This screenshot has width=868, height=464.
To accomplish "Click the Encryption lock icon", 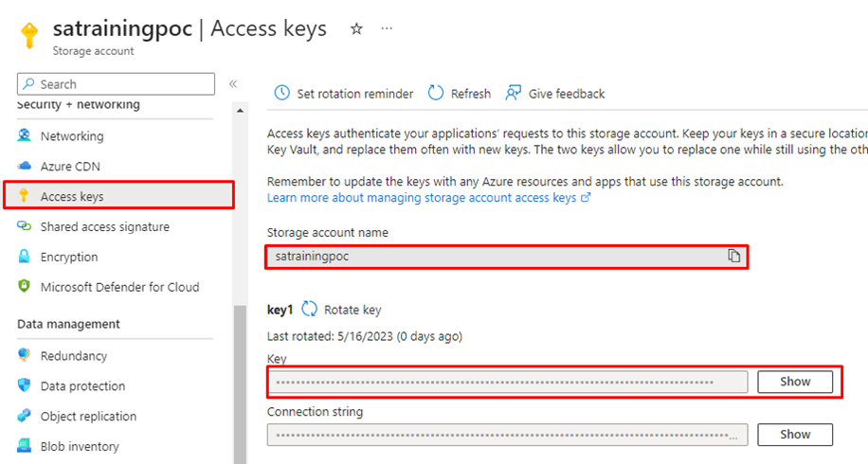I will pos(25,258).
